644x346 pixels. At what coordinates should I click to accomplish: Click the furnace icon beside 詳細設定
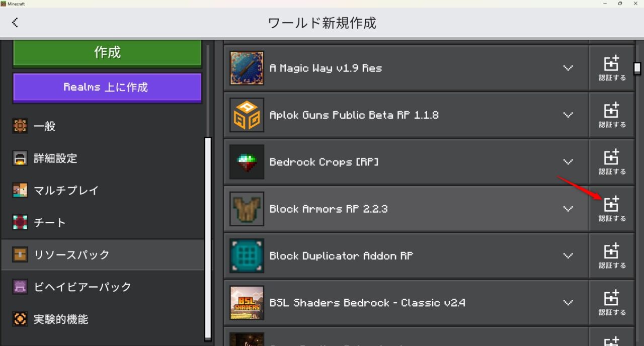click(20, 158)
